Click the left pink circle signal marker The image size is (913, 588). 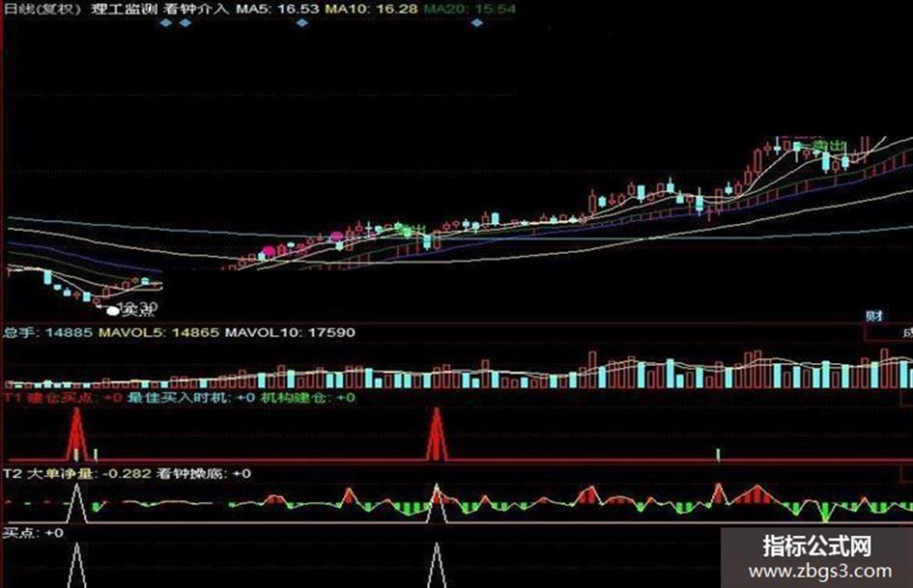point(268,252)
